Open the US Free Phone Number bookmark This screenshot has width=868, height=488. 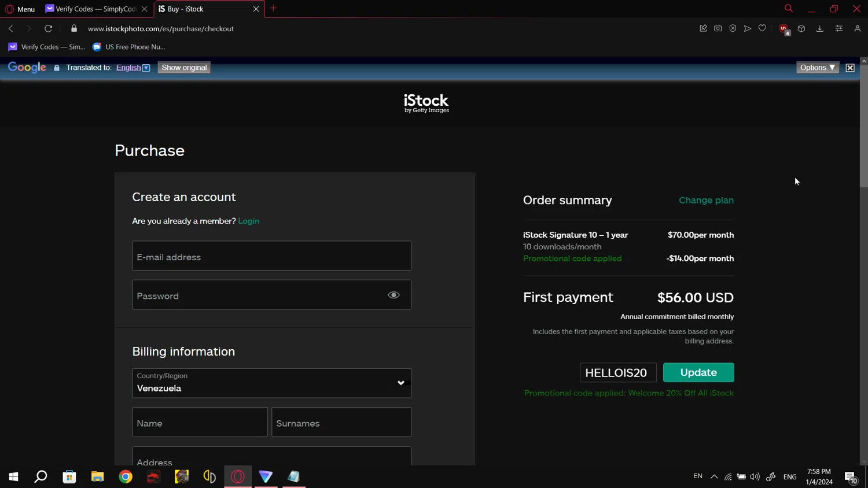[x=129, y=47]
